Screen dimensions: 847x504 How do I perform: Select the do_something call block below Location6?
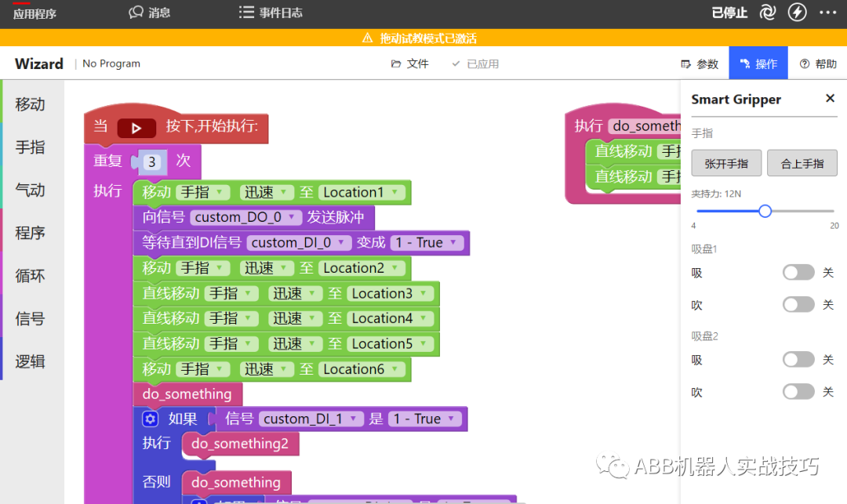[187, 394]
